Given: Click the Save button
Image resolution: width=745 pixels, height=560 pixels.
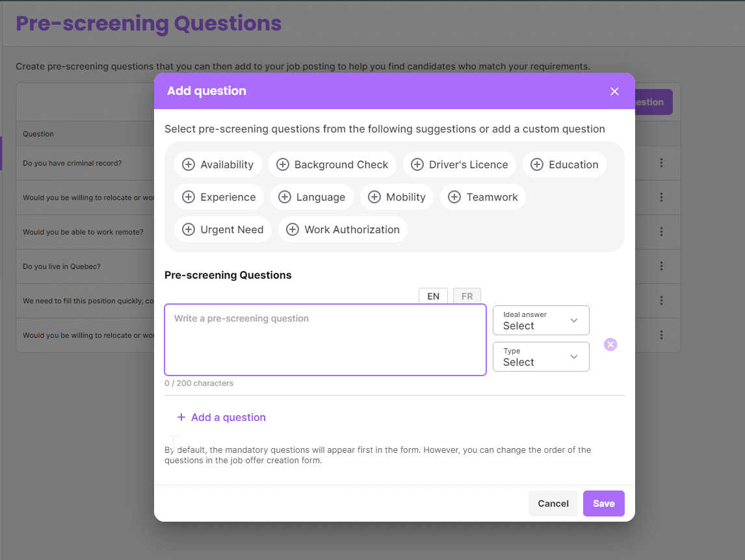Looking at the screenshot, I should (603, 503).
